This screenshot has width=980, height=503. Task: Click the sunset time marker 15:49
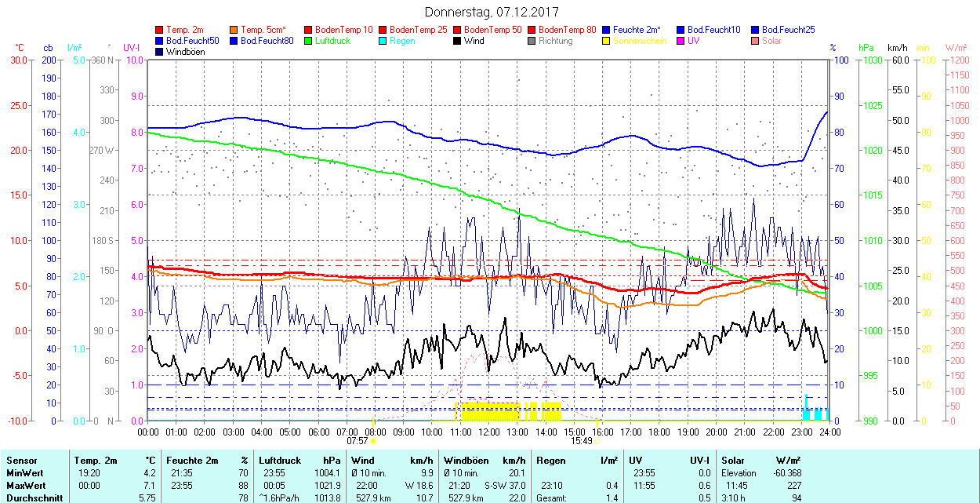click(581, 441)
